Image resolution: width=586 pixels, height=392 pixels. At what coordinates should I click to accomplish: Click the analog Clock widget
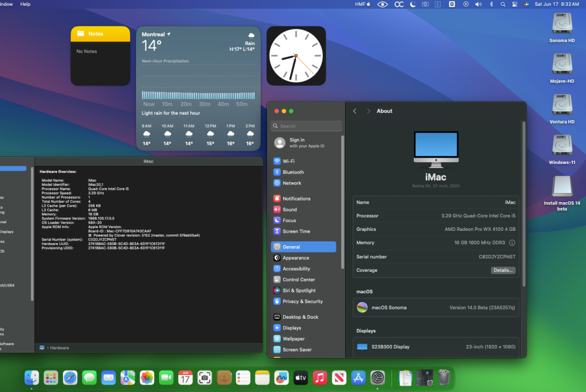296,56
